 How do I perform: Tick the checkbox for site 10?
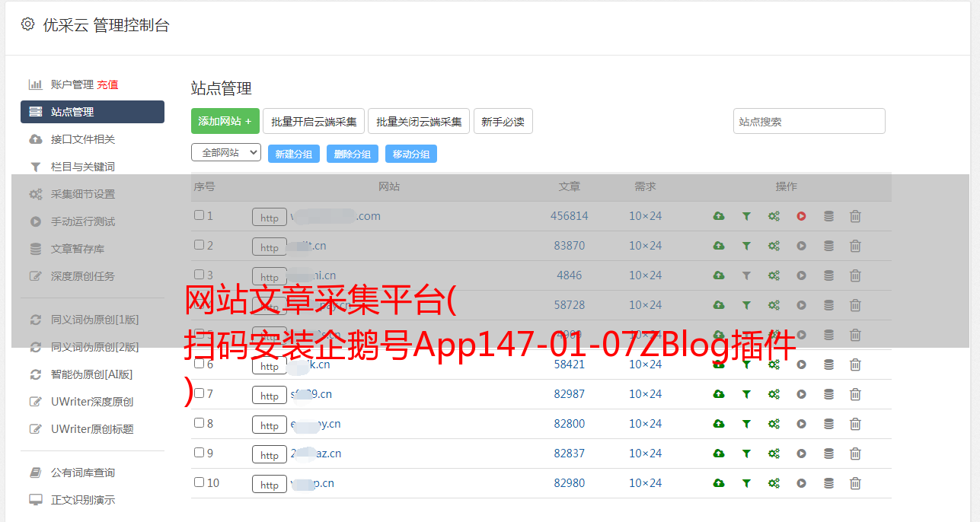point(199,482)
